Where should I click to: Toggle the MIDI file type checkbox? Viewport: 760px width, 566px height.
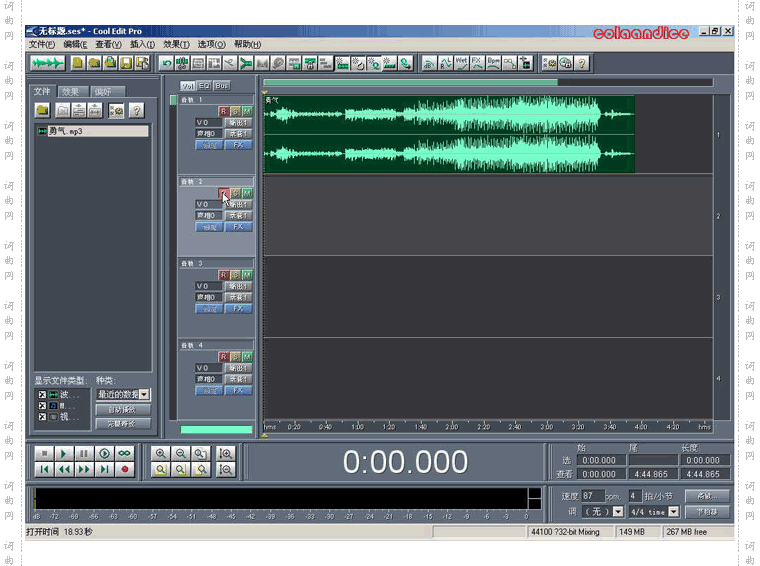tap(42, 406)
